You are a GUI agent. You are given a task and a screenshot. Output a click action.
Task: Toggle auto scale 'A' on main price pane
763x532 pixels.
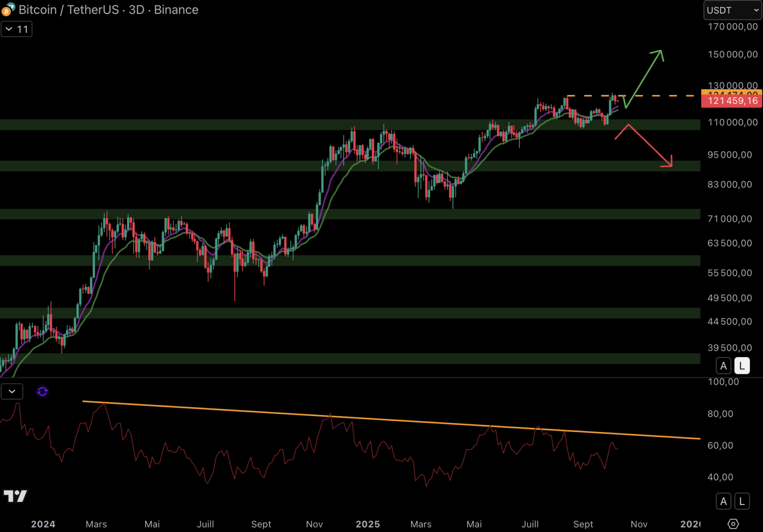click(x=723, y=366)
